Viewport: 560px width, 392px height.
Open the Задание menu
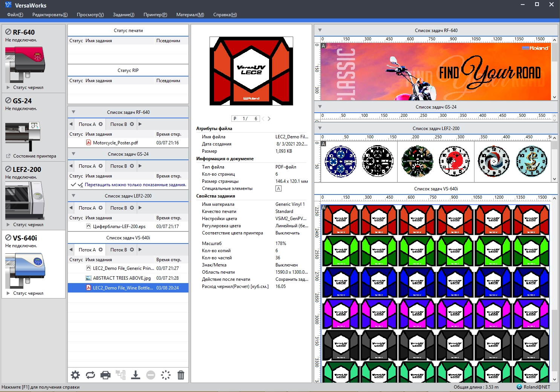click(x=124, y=15)
